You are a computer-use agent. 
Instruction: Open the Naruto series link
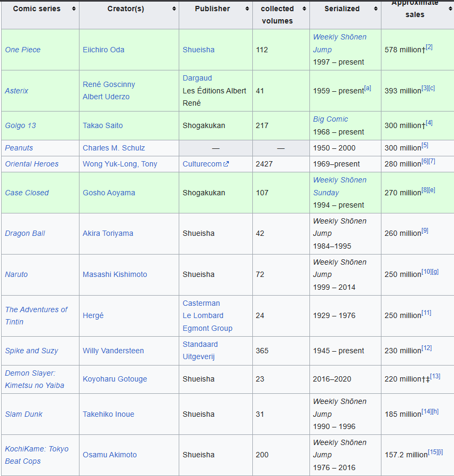coord(17,274)
